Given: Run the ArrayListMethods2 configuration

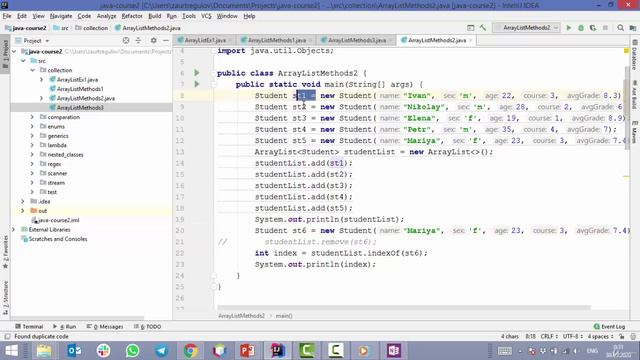Looking at the screenshot, I should pyautogui.click(x=569, y=28).
